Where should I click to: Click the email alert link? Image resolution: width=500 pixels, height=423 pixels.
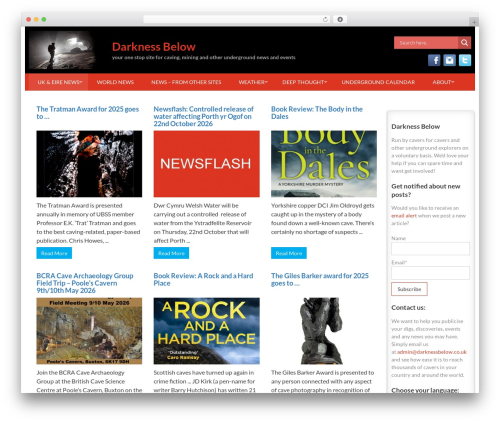pyautogui.click(x=404, y=216)
